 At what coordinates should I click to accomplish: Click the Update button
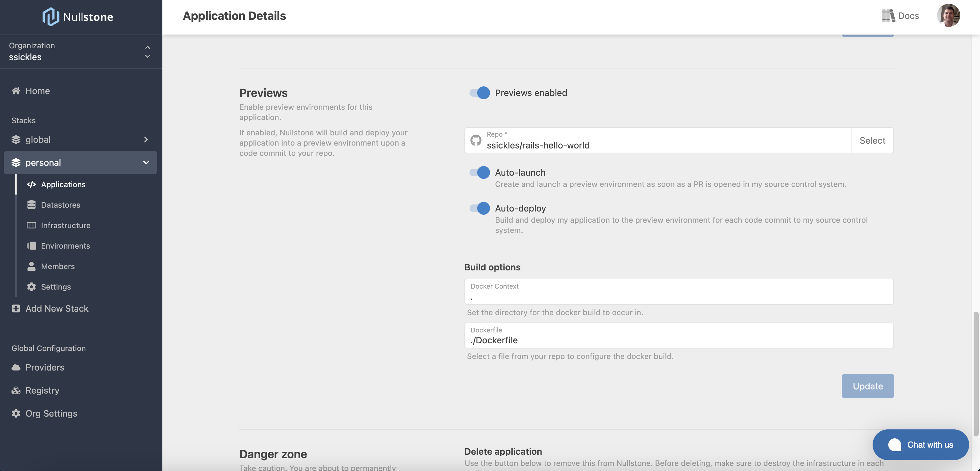coord(867,386)
